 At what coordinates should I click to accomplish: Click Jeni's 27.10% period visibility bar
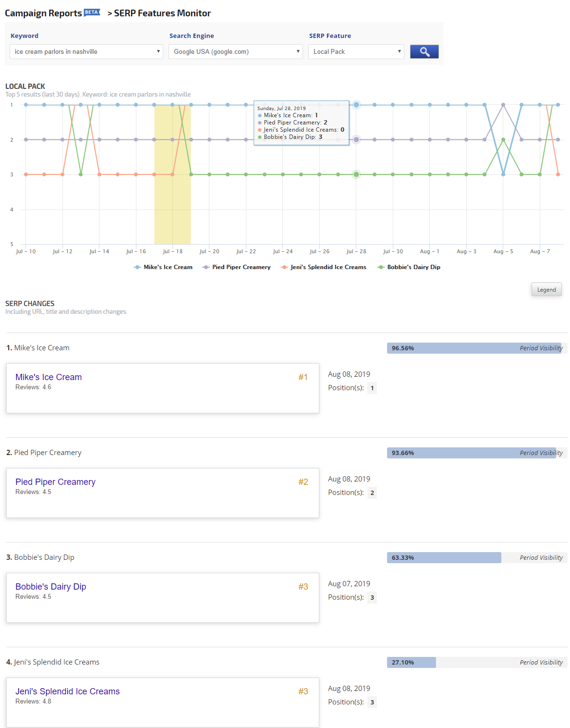412,663
